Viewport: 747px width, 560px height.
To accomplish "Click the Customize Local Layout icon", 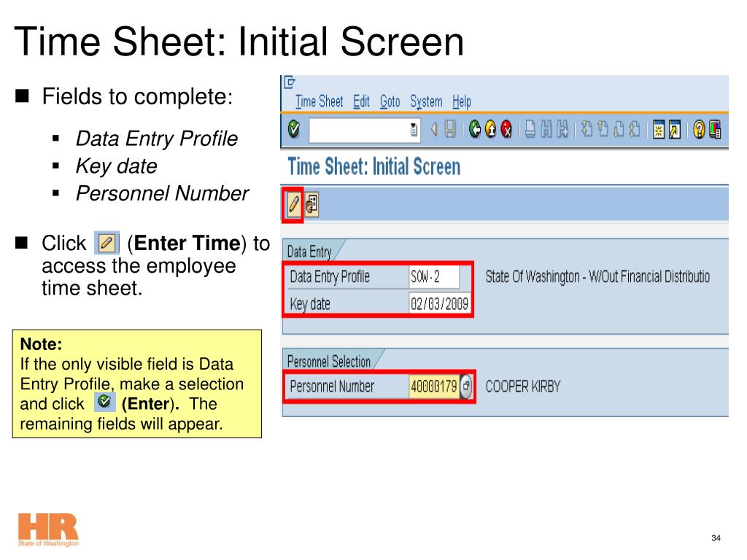I will 715,130.
